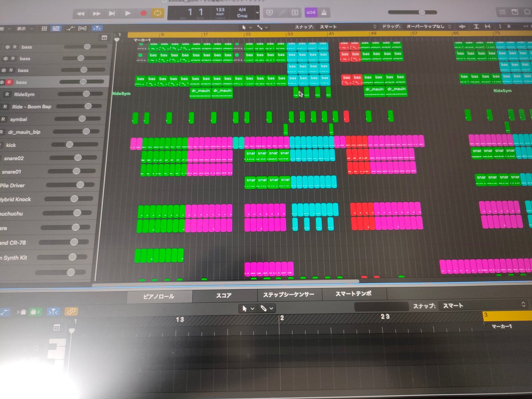The image size is (532, 399).
Task: Open the LCD display mode dropdown arrow
Action: click(x=257, y=13)
